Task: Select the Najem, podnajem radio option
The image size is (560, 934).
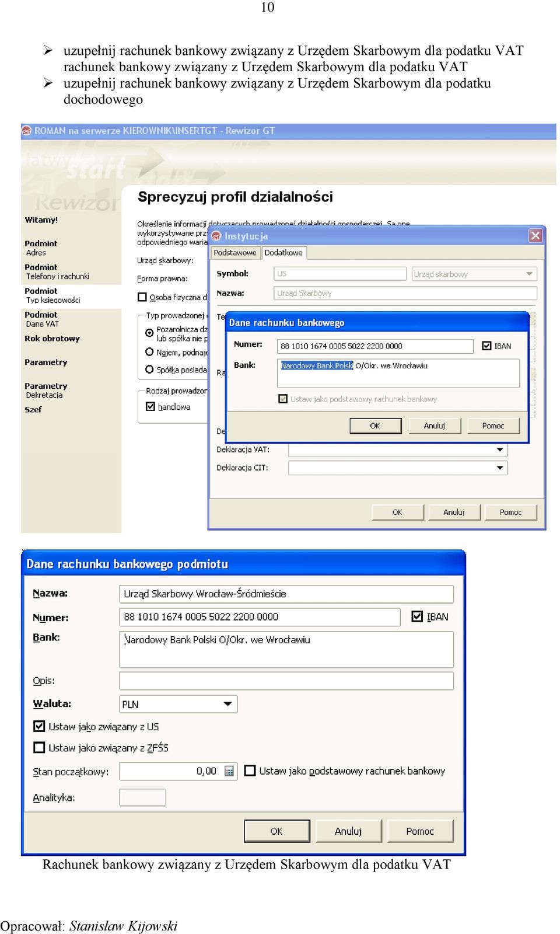Action: [149, 352]
